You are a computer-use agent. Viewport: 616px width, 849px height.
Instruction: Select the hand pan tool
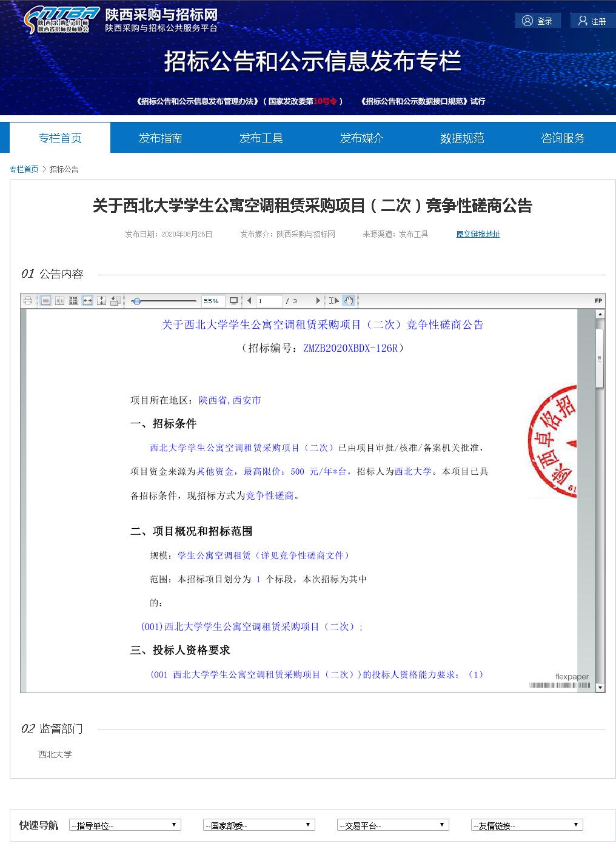coord(349,301)
